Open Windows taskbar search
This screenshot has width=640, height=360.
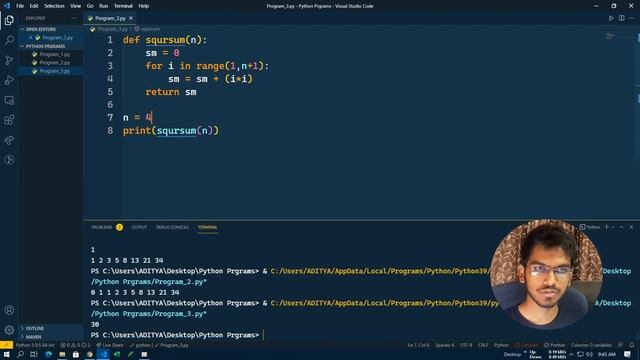point(20,354)
